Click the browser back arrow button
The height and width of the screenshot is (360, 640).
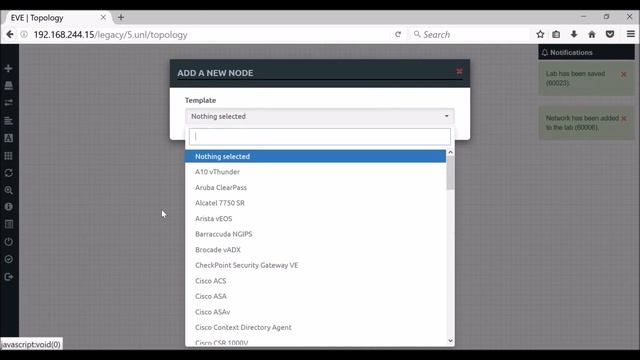coord(10,35)
